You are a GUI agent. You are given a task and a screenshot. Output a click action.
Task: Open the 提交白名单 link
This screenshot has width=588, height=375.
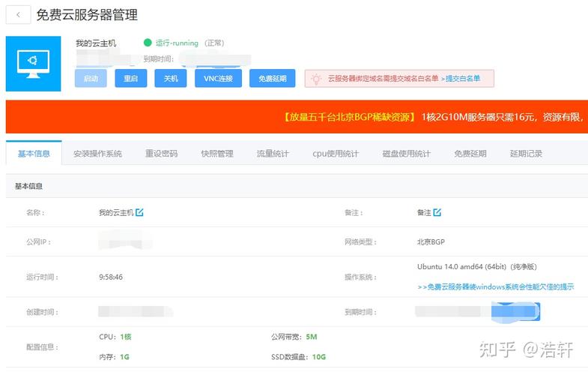point(463,79)
